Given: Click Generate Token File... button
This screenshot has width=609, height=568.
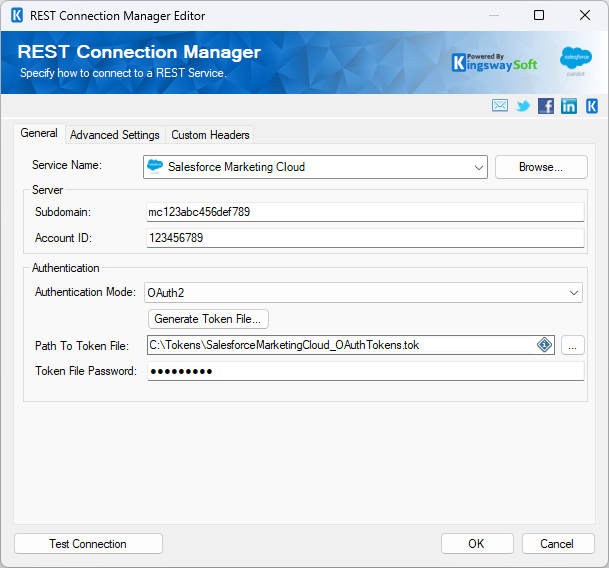Looking at the screenshot, I should coord(208,319).
